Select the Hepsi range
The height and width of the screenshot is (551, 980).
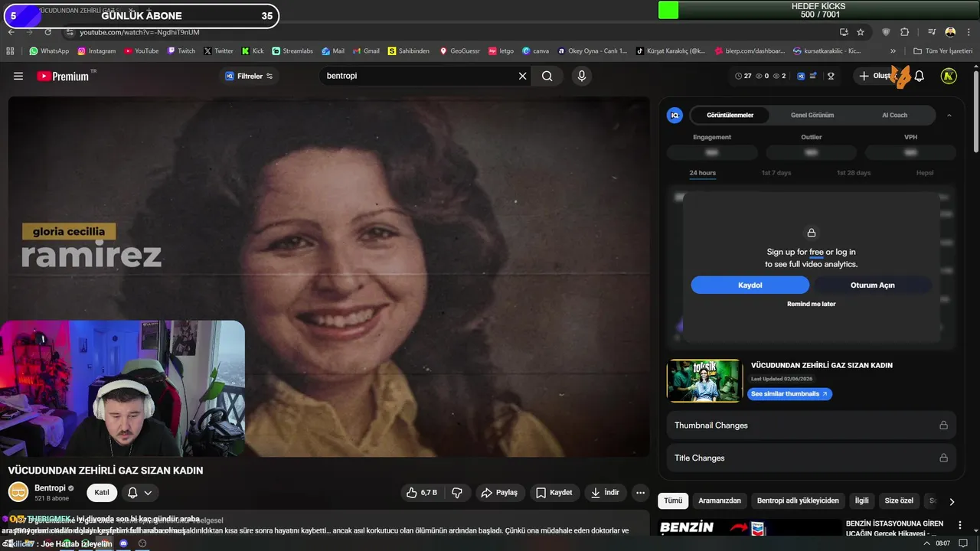click(x=925, y=173)
